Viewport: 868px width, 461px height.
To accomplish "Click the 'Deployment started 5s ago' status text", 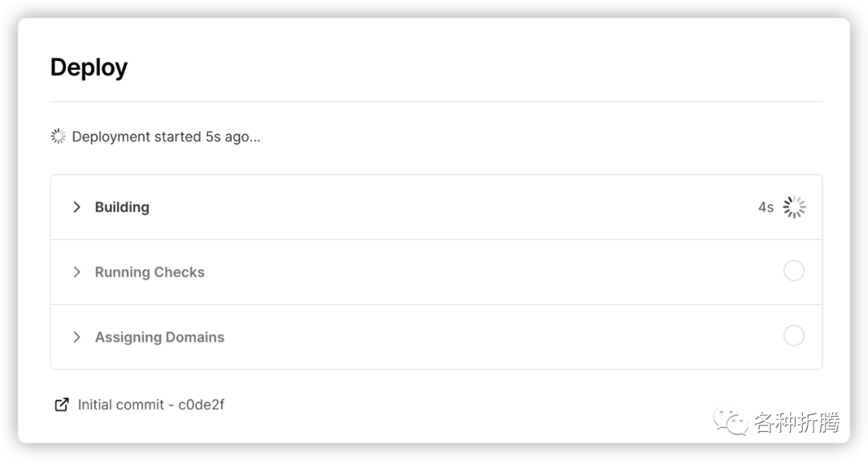I will pos(166,137).
